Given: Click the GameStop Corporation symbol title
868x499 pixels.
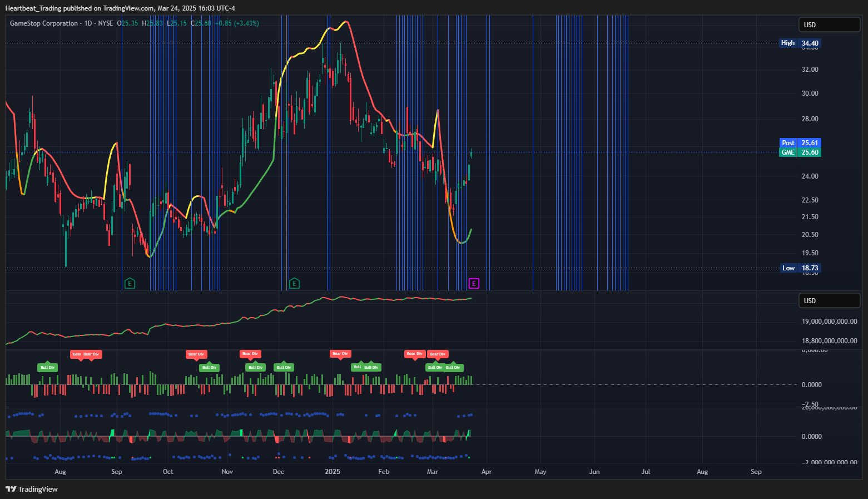Looking at the screenshot, I should pyautogui.click(x=44, y=23).
